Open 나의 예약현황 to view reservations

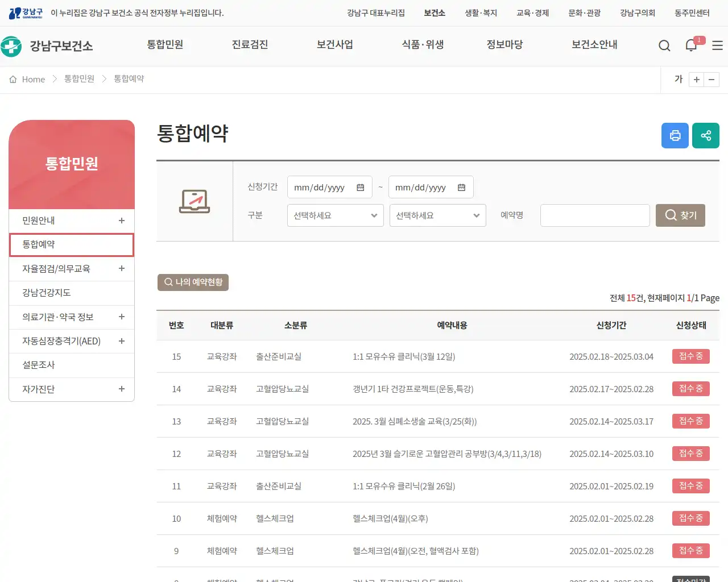pos(193,281)
